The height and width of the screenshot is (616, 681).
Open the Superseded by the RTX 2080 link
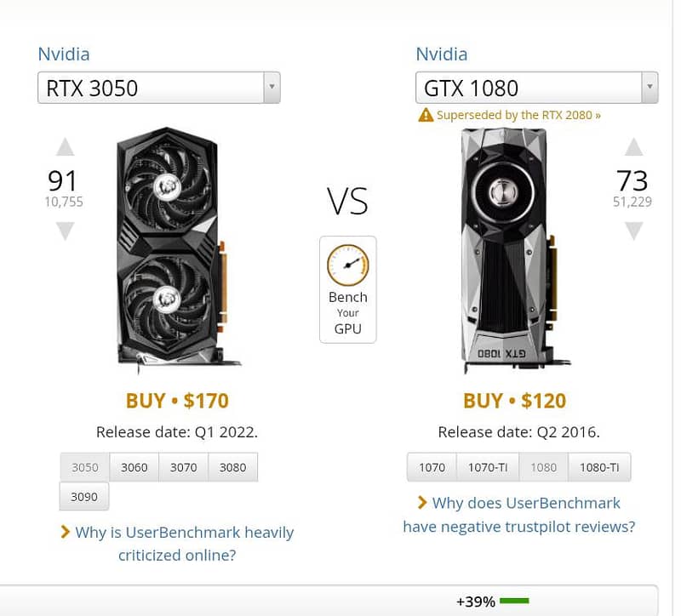[x=518, y=115]
